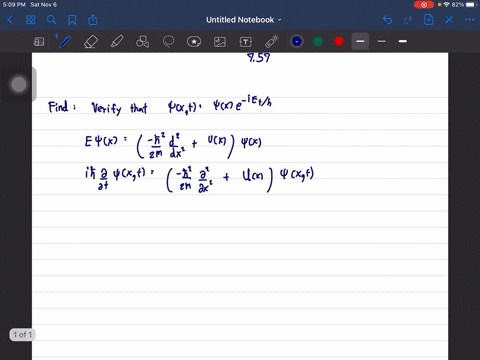Viewport: 480px width, 360px height.
Task: Insert an image with the photo tool
Action: pos(220,42)
